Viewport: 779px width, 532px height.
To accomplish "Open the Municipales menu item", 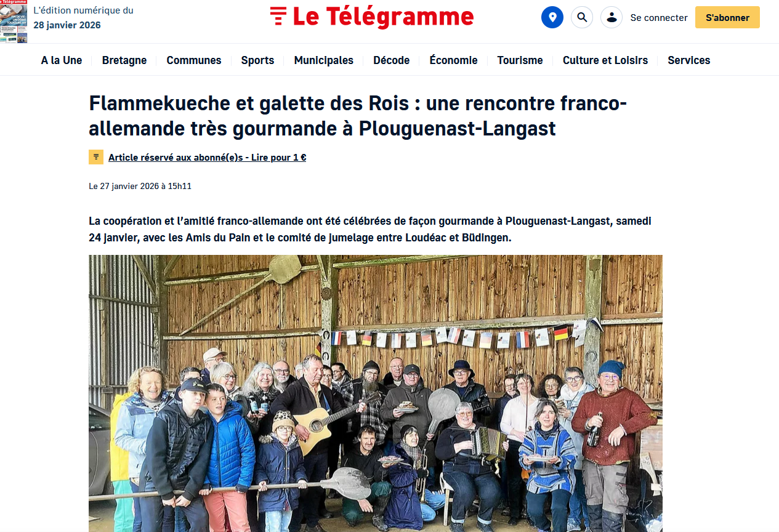I will pyautogui.click(x=324, y=60).
